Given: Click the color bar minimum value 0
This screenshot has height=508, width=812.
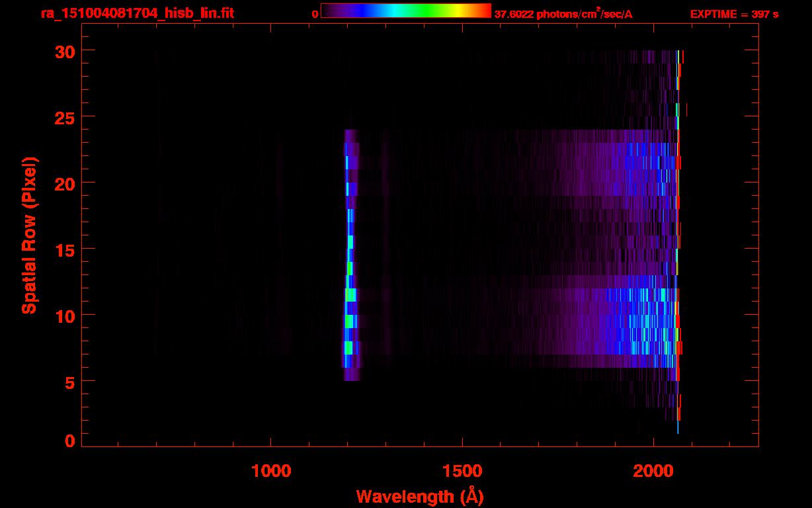Looking at the screenshot, I should click(315, 14).
